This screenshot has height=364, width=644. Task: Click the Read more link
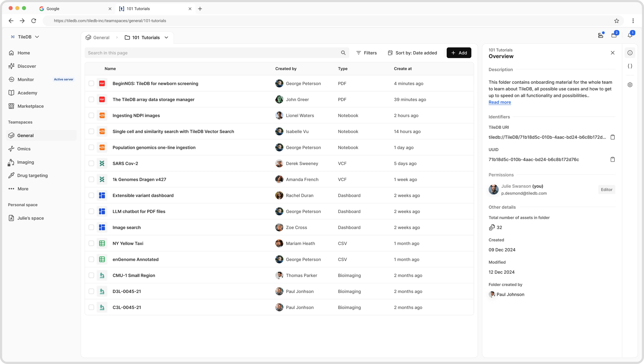coord(499,102)
